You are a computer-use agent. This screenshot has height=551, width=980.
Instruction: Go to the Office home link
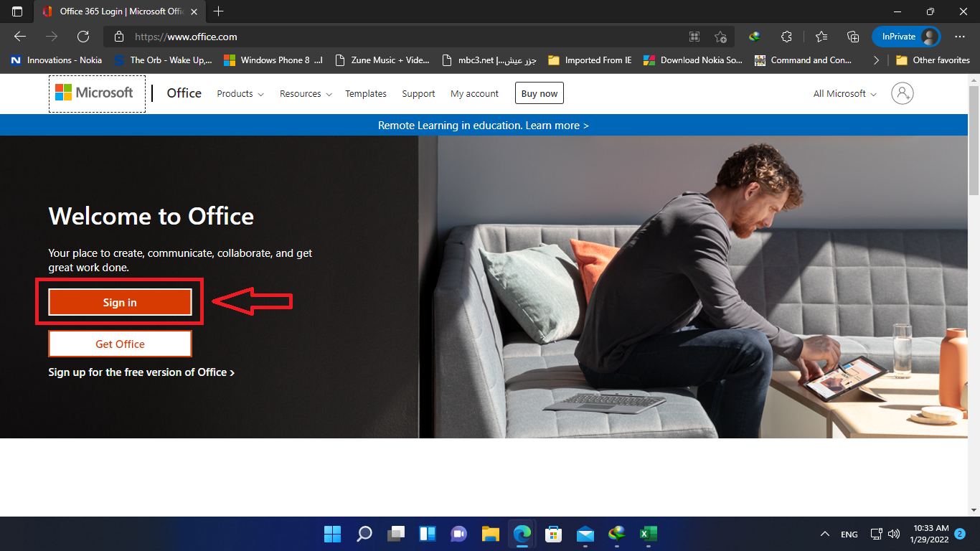(184, 93)
